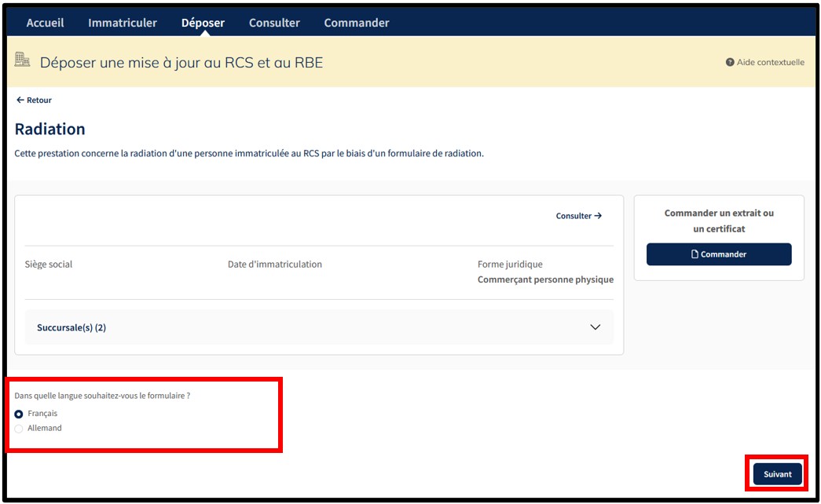This screenshot has width=821, height=504.
Task: Click the Aide contextuelle link text
Action: click(x=770, y=62)
